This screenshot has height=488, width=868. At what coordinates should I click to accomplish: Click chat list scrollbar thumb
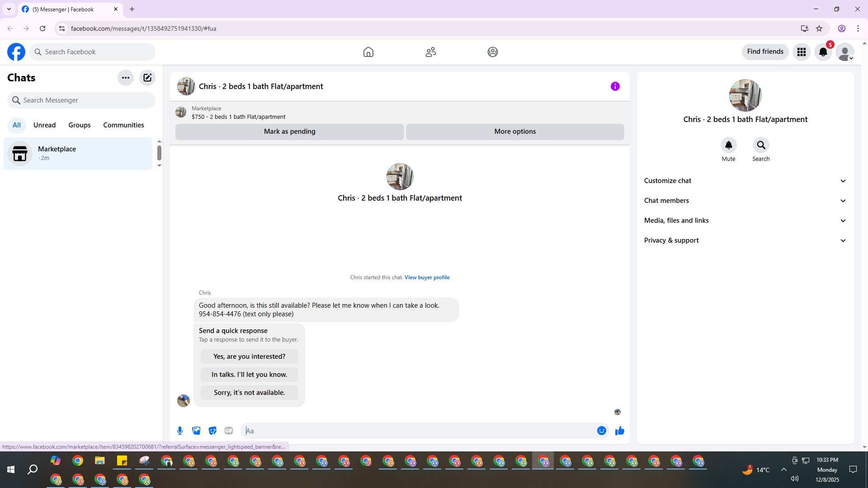click(x=159, y=153)
